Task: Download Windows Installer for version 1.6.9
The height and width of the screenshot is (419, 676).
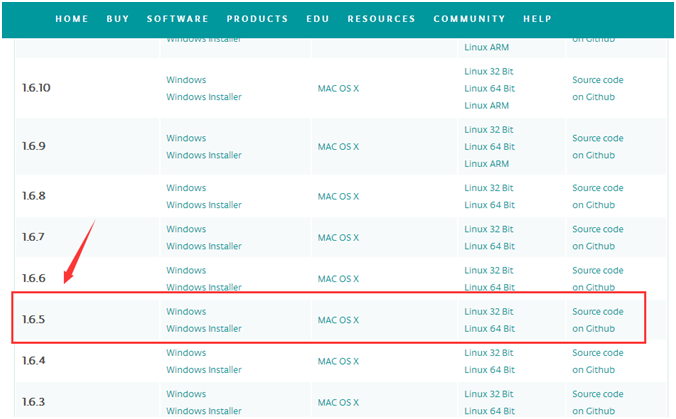Action: [x=204, y=155]
